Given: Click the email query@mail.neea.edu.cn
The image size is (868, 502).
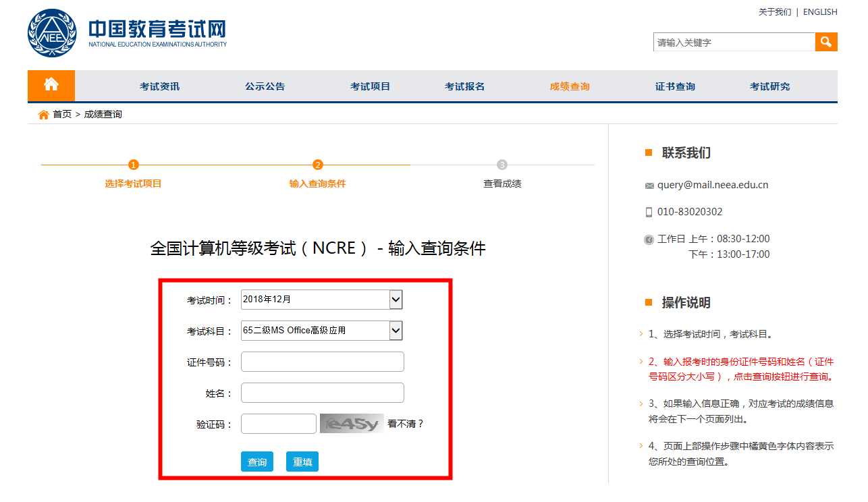Looking at the screenshot, I should 713,185.
